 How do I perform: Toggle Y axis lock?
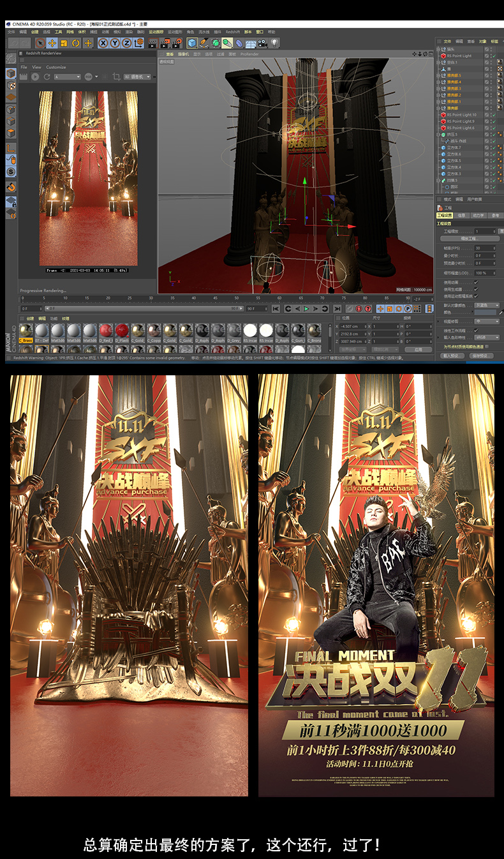pyautogui.click(x=115, y=43)
